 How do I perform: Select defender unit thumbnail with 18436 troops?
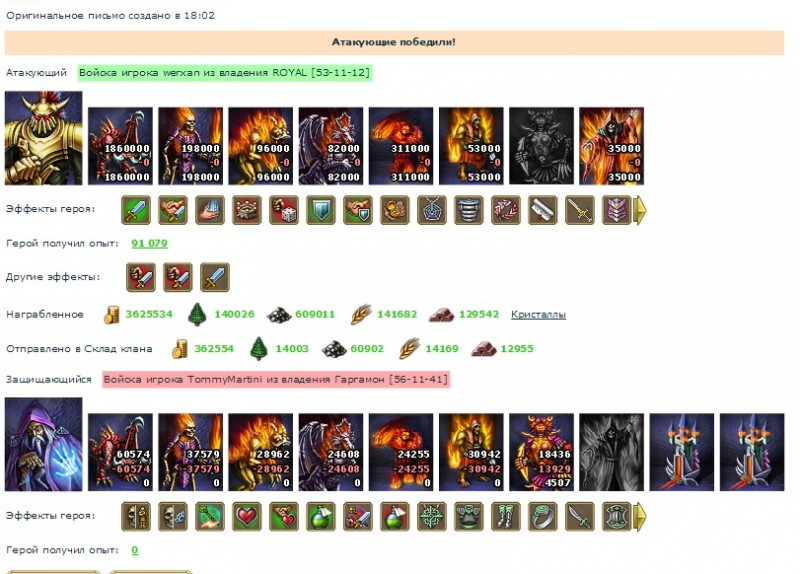click(x=541, y=452)
